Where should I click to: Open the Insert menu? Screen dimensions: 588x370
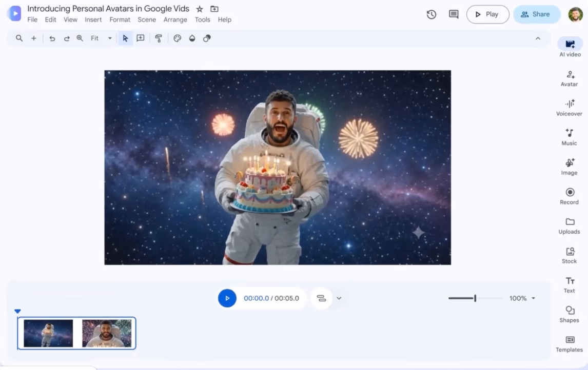pyautogui.click(x=93, y=19)
